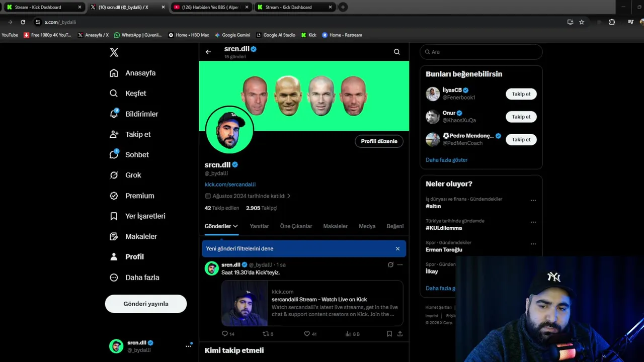This screenshot has width=644, height=362.
Task: Open 42 Takip edilen list
Action: (222, 208)
